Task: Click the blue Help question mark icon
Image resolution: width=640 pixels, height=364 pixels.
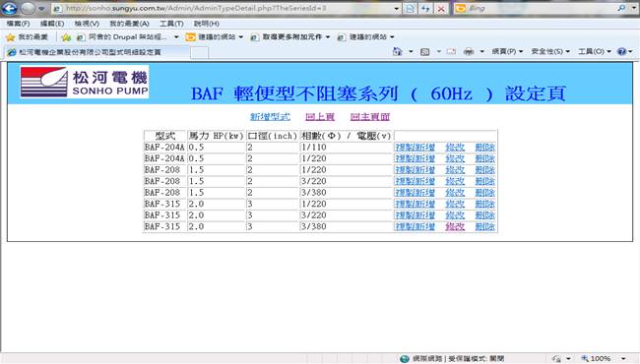Action: [x=621, y=51]
